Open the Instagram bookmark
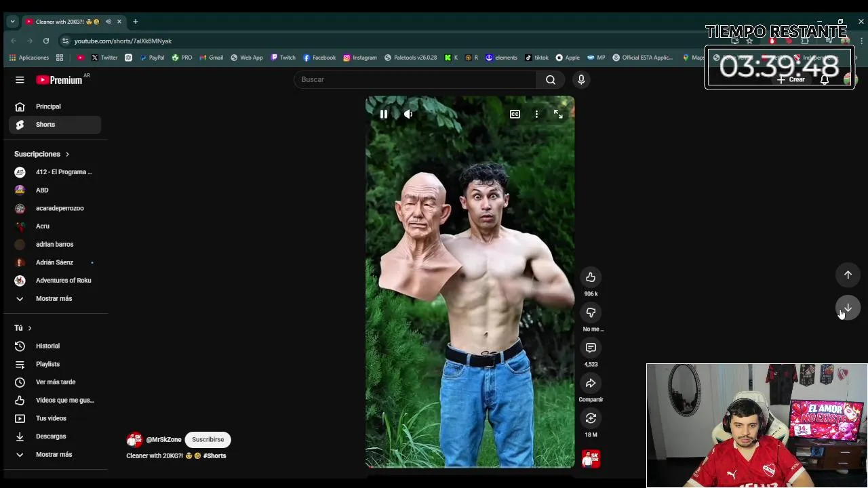The height and width of the screenshot is (488, 868). pos(360,58)
